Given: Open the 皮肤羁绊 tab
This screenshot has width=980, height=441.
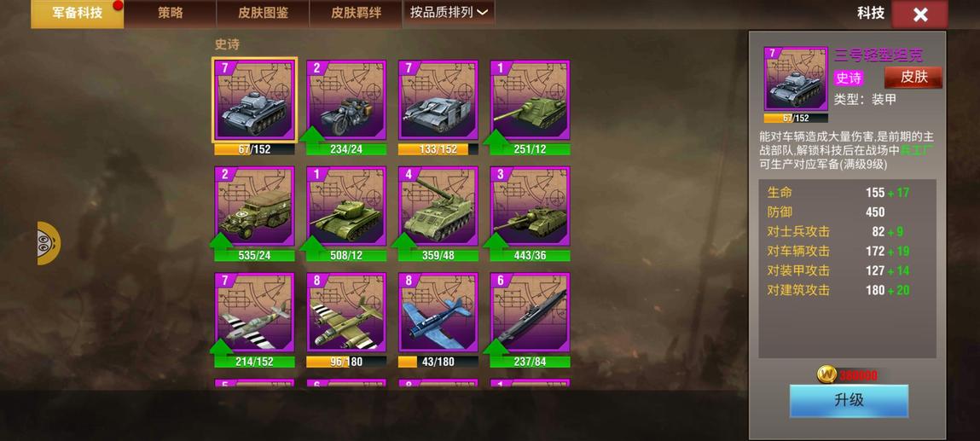Looking at the screenshot, I should (356, 13).
